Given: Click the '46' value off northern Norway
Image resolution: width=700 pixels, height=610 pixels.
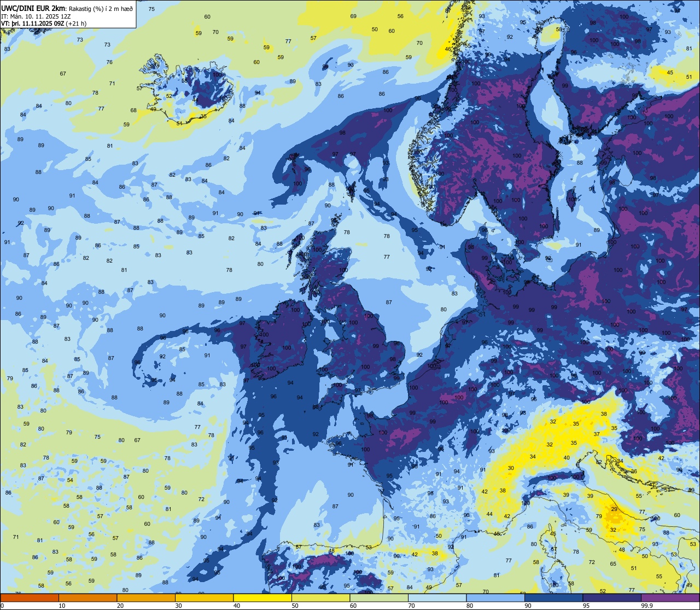Looking at the screenshot, I should (x=448, y=49).
